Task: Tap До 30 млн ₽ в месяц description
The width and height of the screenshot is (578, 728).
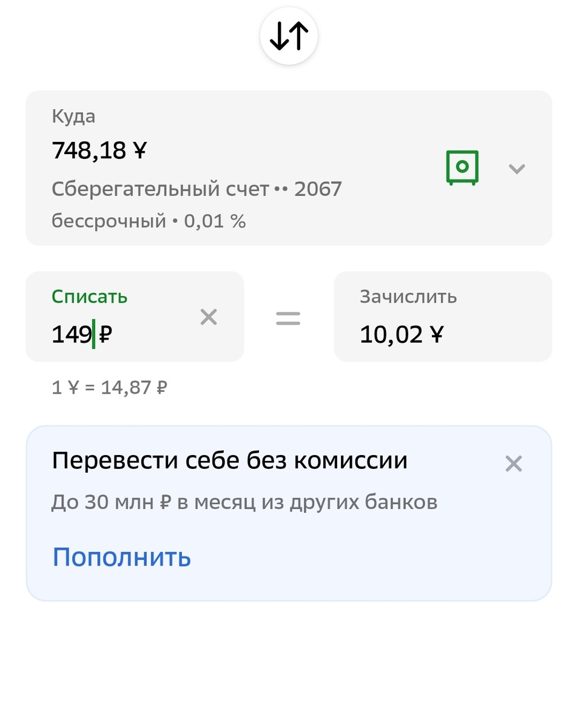Action: [x=244, y=502]
